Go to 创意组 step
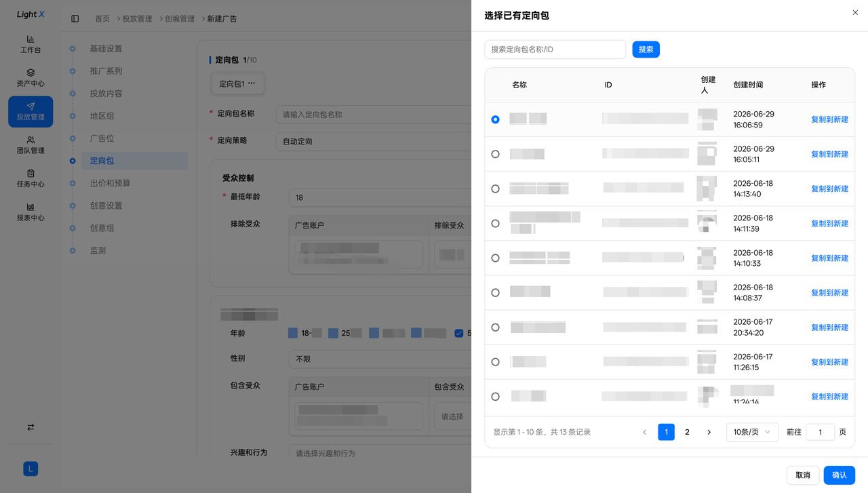 click(x=102, y=228)
